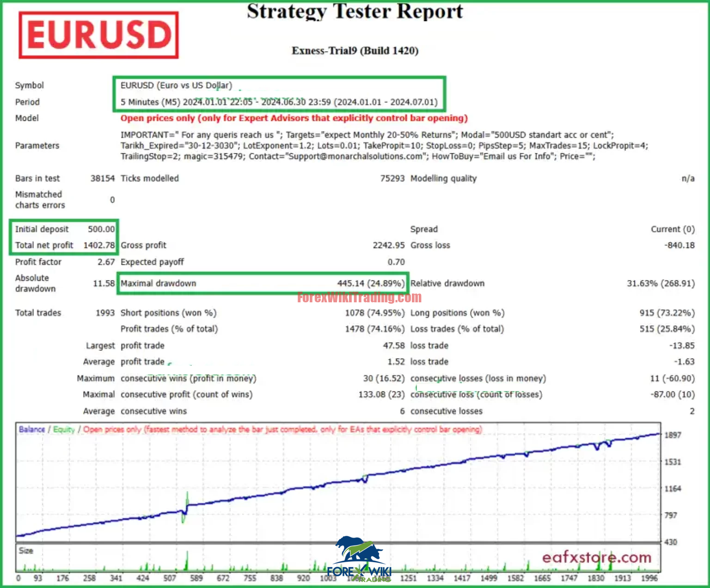Click the "Absolute drawdown" label
Screen dimensions: 710x588
(35, 283)
